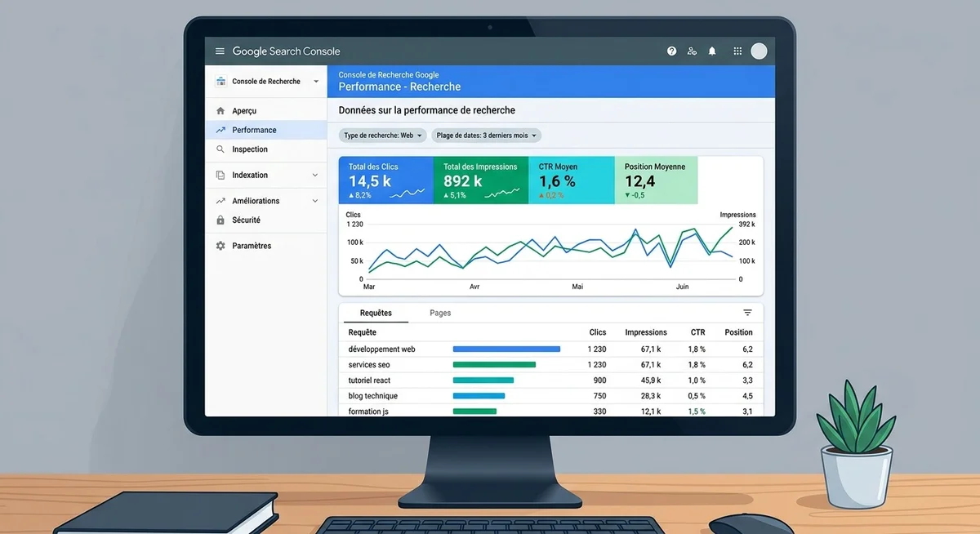Open the help icon in the top bar
The image size is (980, 534).
(x=671, y=50)
